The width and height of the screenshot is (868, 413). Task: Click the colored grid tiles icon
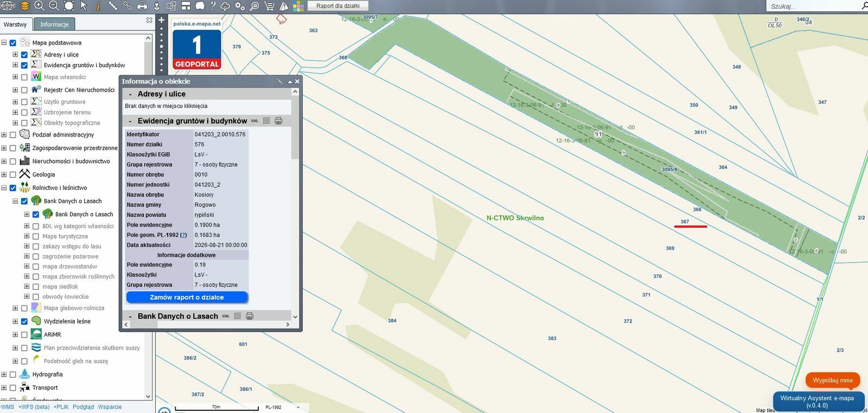click(298, 6)
